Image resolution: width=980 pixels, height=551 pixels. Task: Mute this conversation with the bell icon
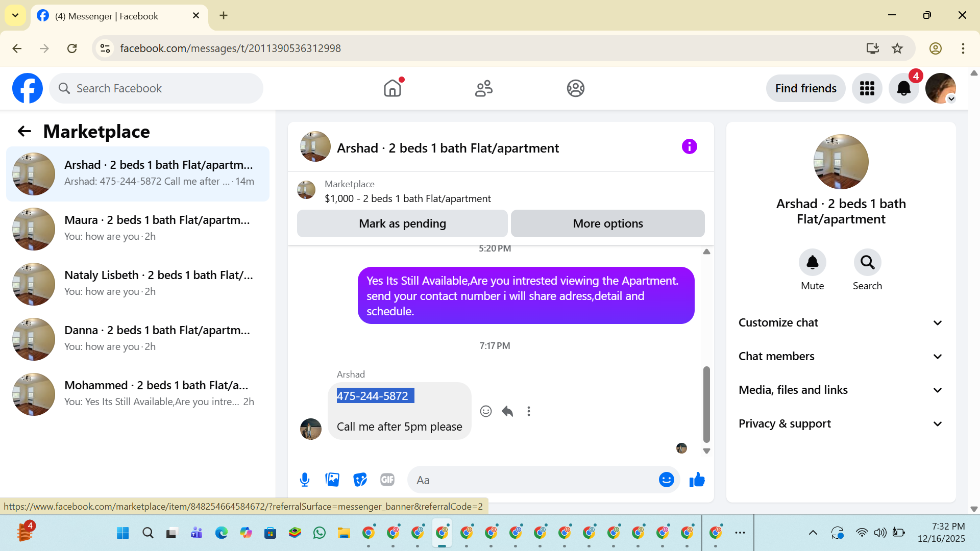click(812, 262)
